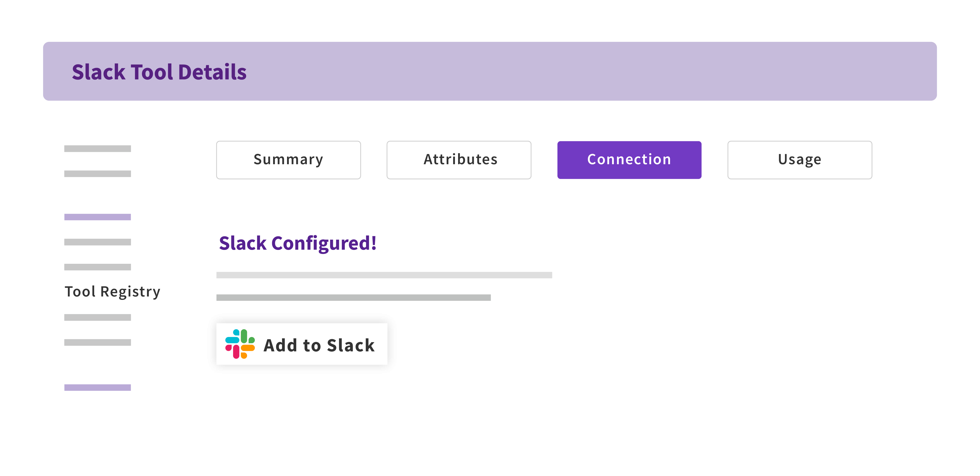Open the Attributes tab
The width and height of the screenshot is (980, 476).
point(459,159)
